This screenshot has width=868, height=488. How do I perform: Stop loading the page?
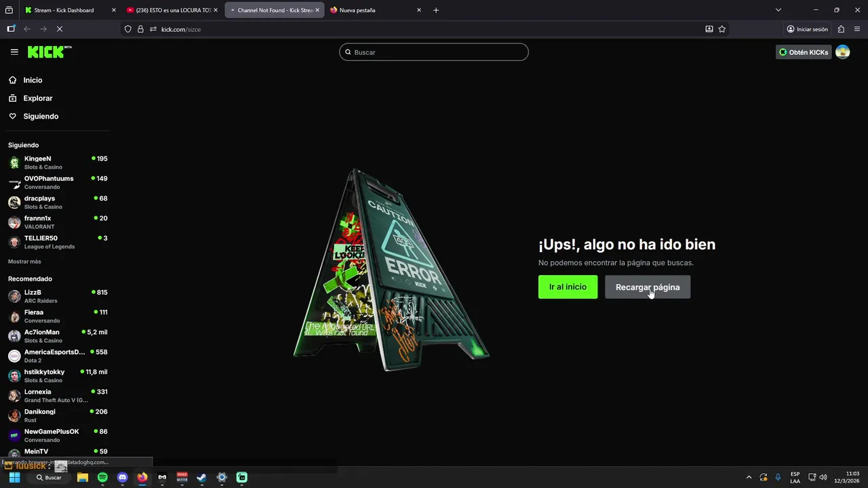(60, 29)
